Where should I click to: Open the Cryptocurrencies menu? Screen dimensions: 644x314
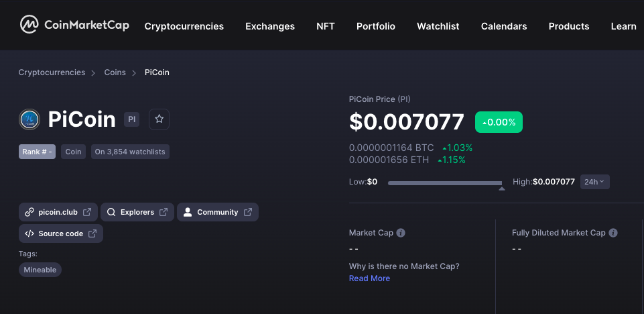point(184,26)
